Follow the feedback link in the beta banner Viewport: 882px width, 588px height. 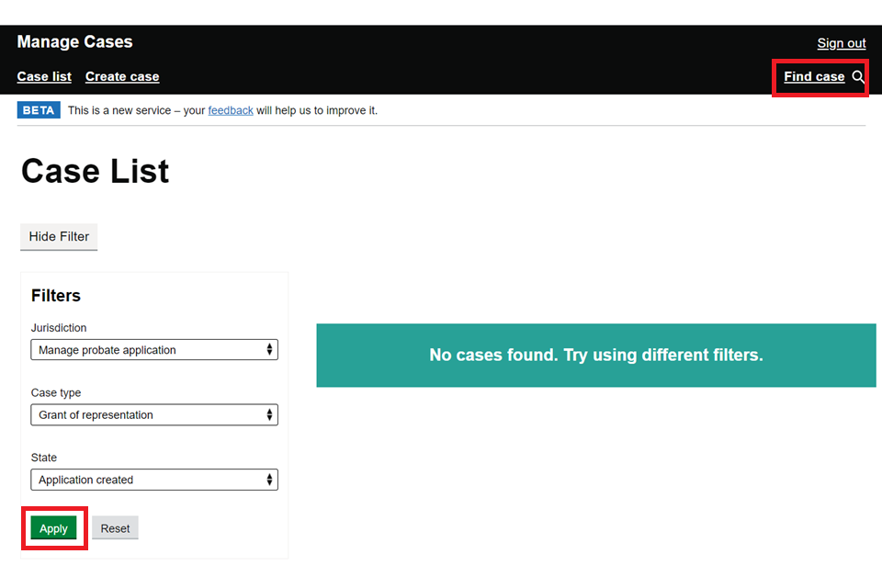[x=231, y=110]
